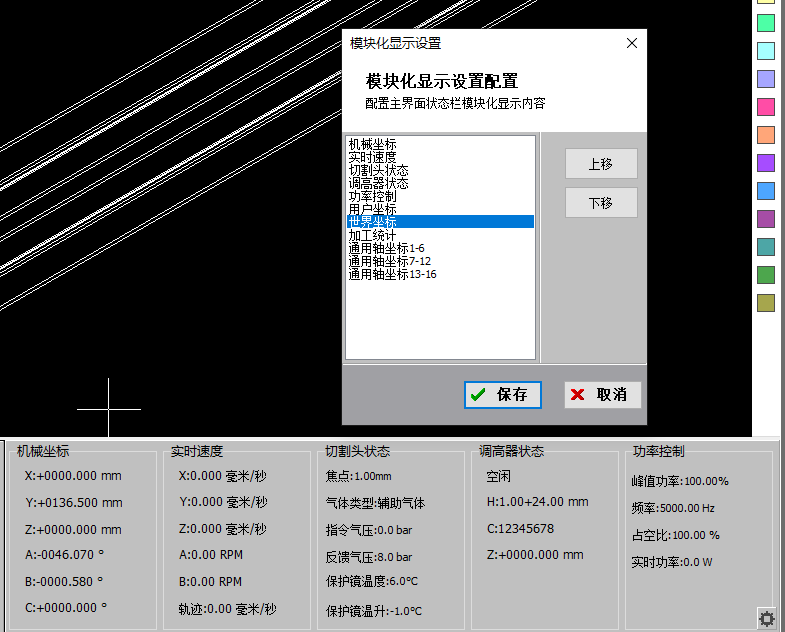Select 通用轴坐标1-6 list item
The height and width of the screenshot is (632, 785).
(x=441, y=248)
